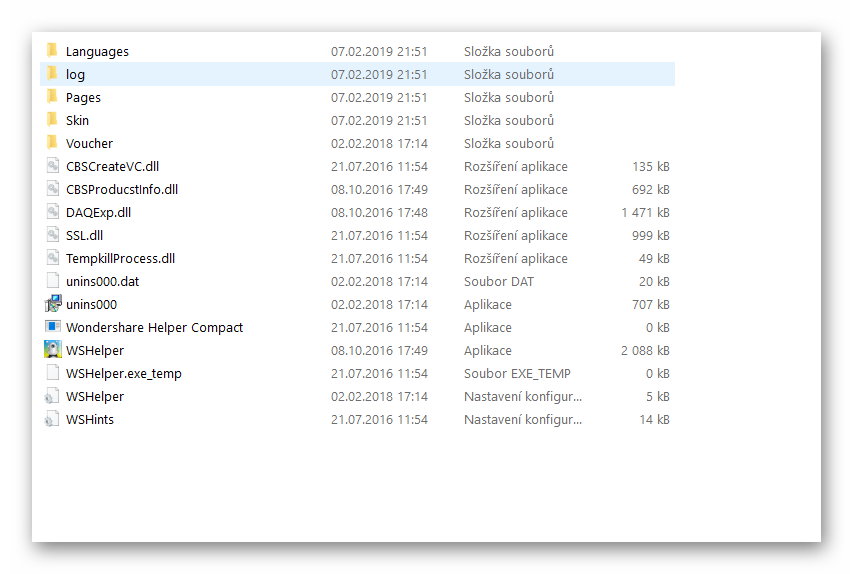Click the CBSCreateVC.dll file icon
This screenshot has width=853, height=574.
pos(53,165)
